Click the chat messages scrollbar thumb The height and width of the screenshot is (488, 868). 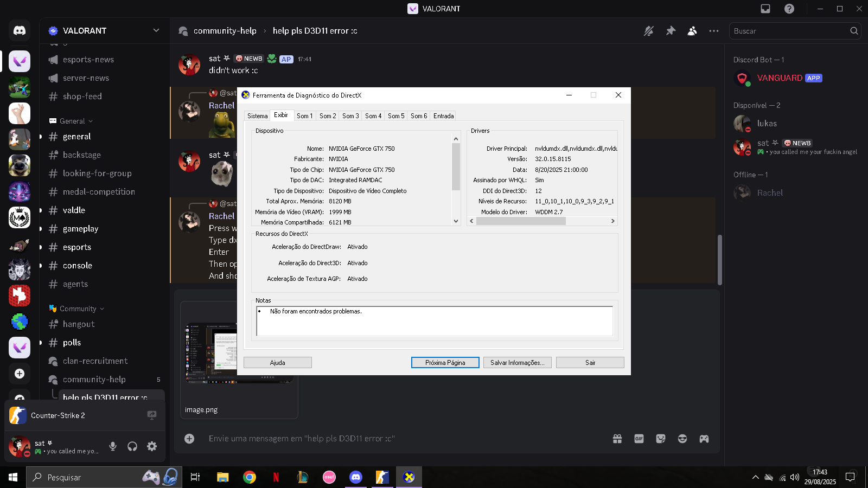click(720, 260)
